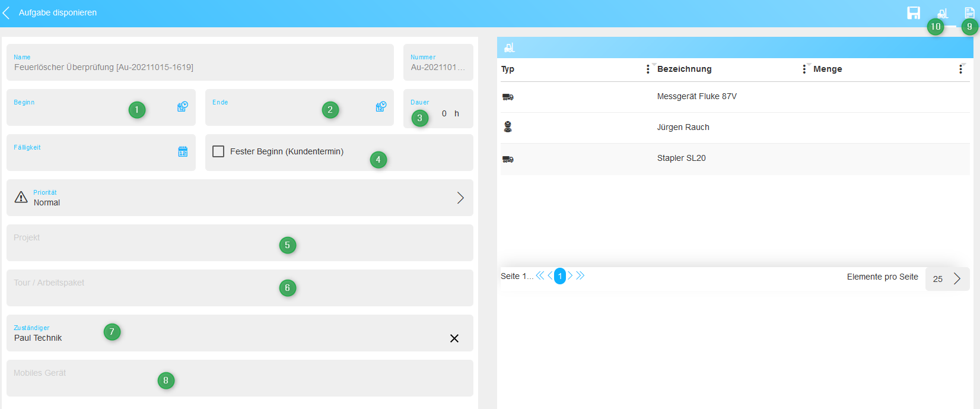Sort by the Typ column header
980x409 pixels.
[508, 69]
